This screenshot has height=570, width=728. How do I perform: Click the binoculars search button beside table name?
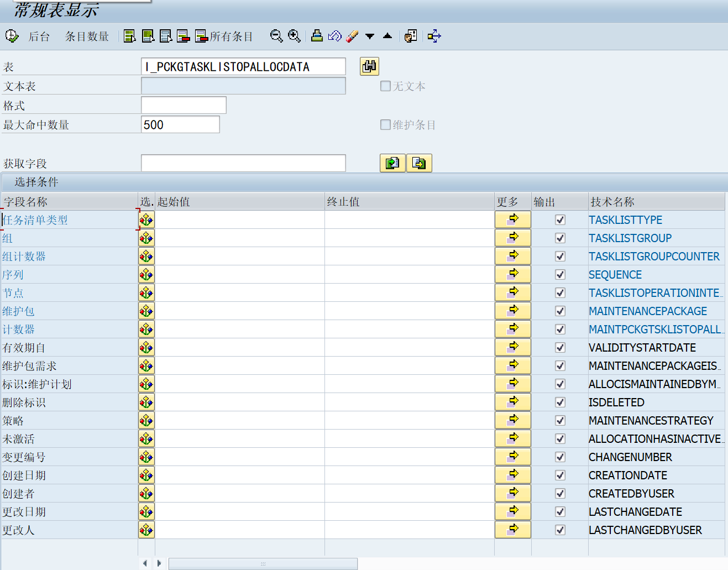coord(369,66)
